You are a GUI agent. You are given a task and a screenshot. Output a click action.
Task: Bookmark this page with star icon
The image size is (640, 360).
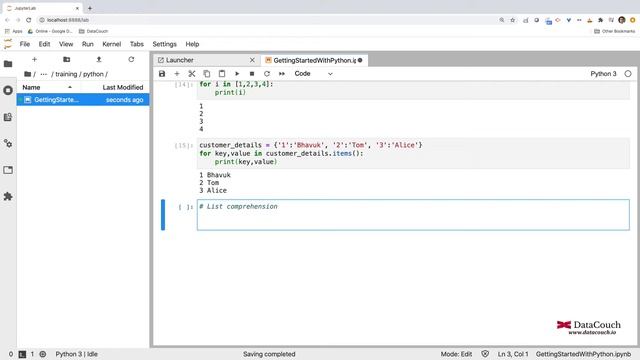[513, 20]
